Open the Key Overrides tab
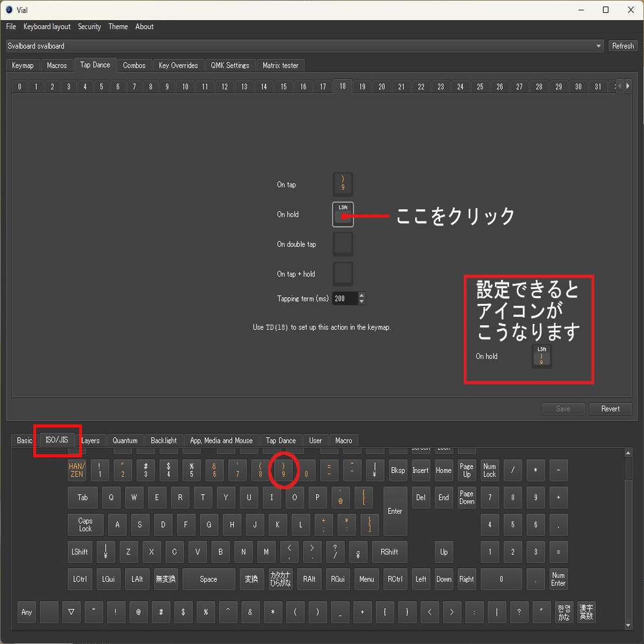The width and height of the screenshot is (644, 644). click(x=178, y=65)
